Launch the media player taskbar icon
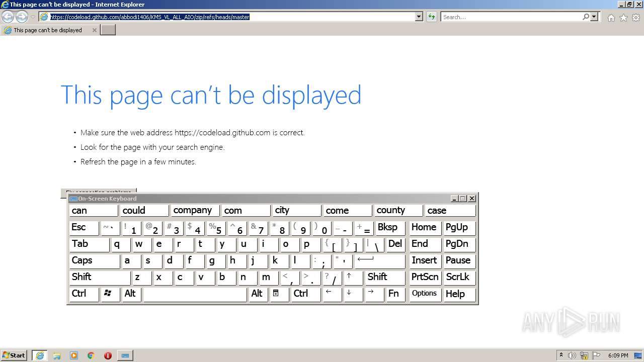 [74, 355]
